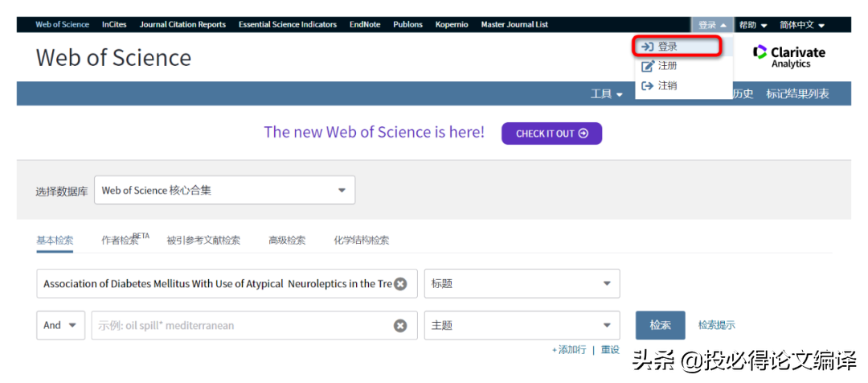This screenshot has width=868, height=383.
Task: Clear the second search row field
Action: (400, 326)
